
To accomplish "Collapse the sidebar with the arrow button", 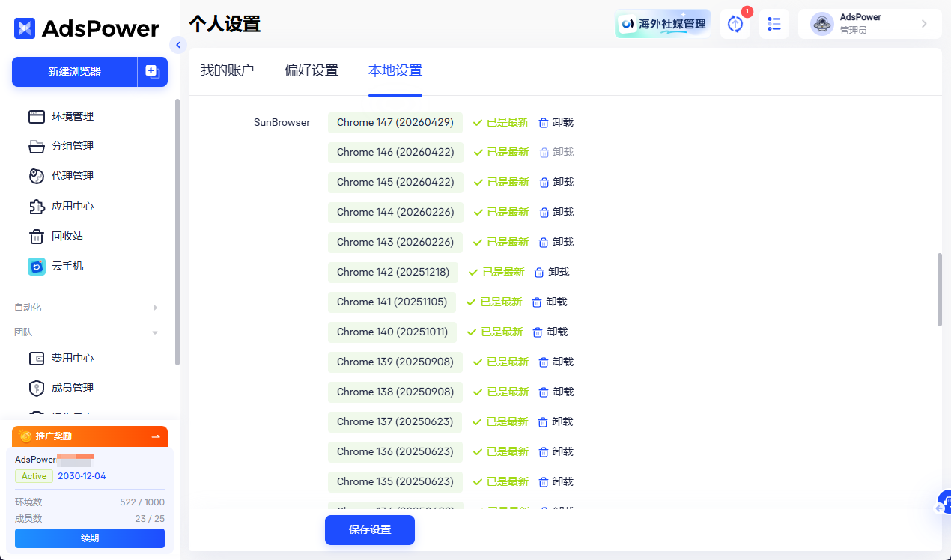I will (x=177, y=45).
